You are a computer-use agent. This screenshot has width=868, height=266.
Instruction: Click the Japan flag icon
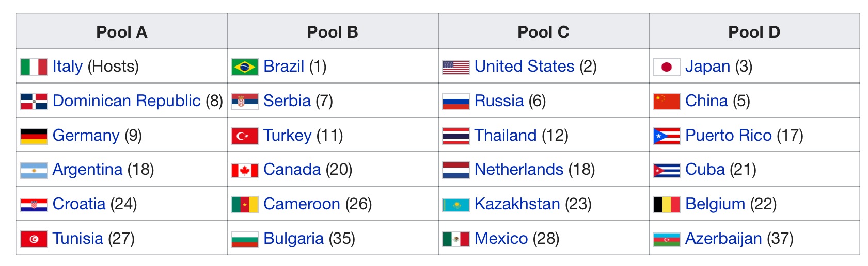(667, 67)
